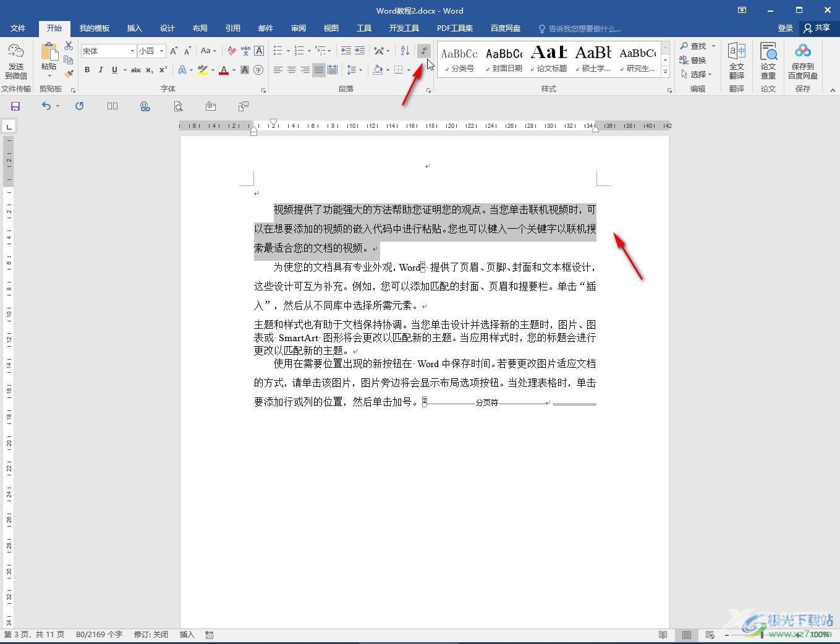This screenshot has width=840, height=644.
Task: Increase font size with grow font icon
Action: tap(174, 51)
